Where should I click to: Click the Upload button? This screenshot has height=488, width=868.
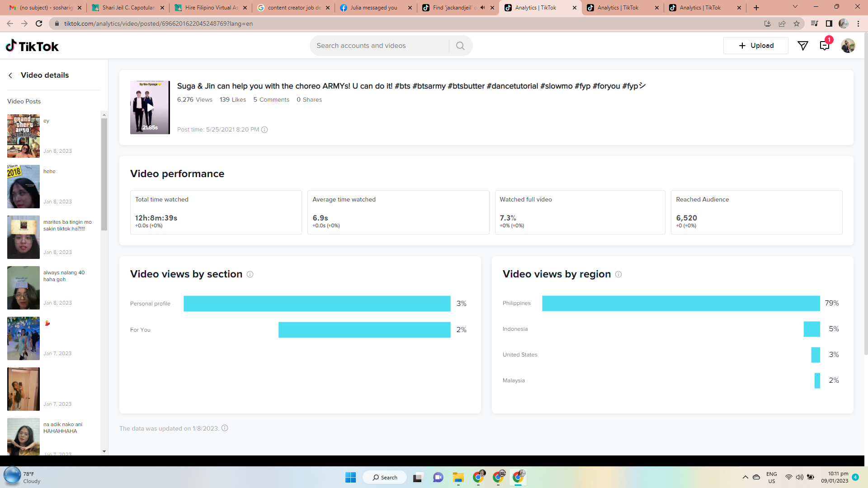coord(755,46)
